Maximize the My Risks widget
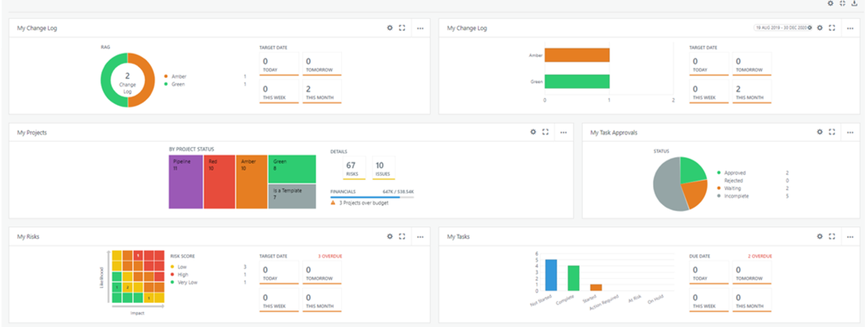This screenshot has height=327, width=868. tap(402, 236)
